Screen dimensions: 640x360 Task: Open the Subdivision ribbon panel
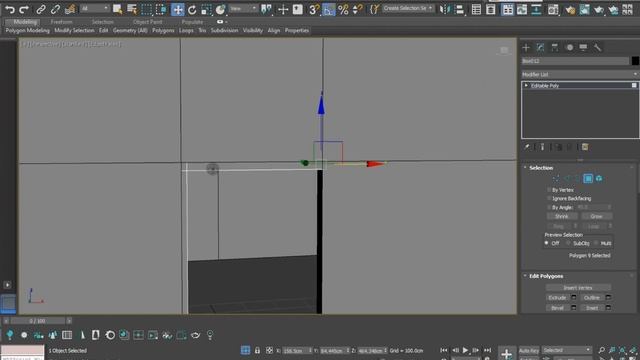click(x=224, y=31)
